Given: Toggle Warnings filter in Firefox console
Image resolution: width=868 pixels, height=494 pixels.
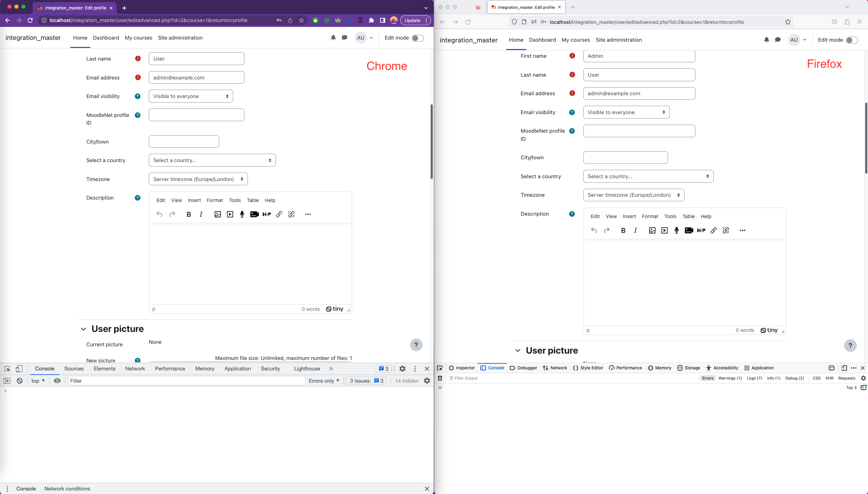Looking at the screenshot, I should tap(730, 378).
